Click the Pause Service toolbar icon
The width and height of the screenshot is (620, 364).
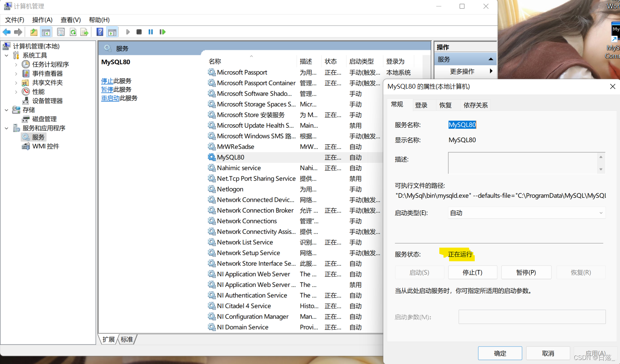(x=151, y=32)
